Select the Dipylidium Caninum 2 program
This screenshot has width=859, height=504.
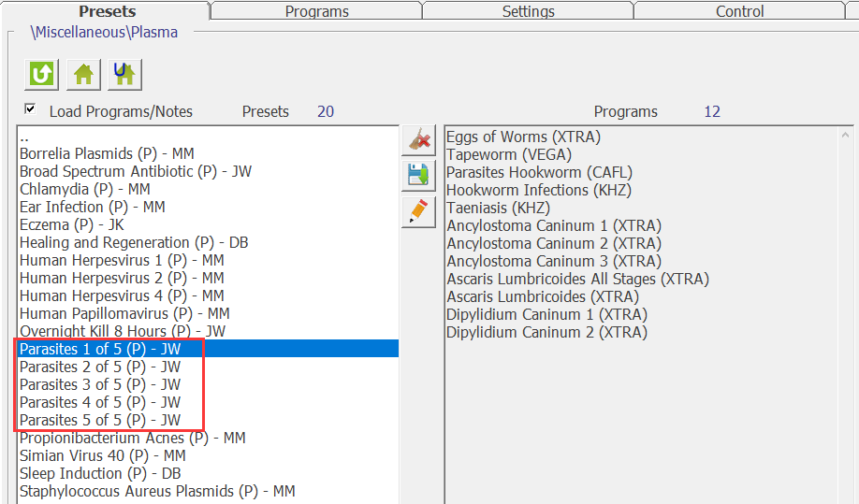pyautogui.click(x=546, y=333)
